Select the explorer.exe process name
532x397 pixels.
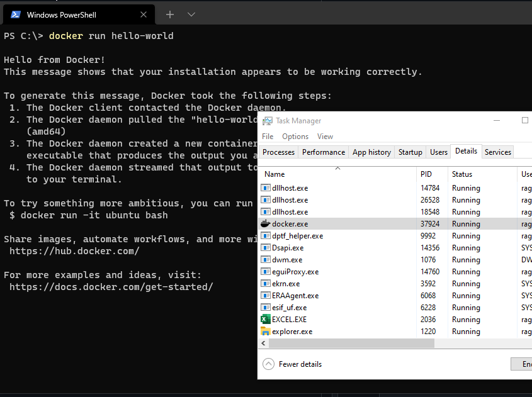292,332
